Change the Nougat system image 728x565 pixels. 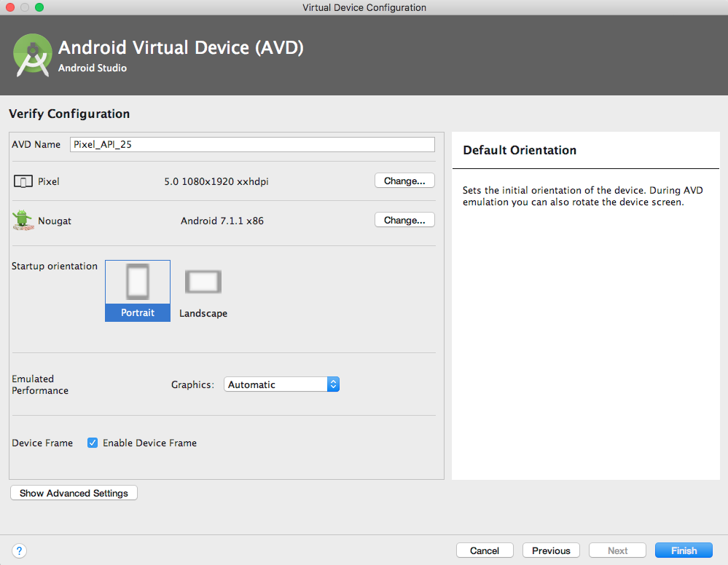click(x=404, y=221)
